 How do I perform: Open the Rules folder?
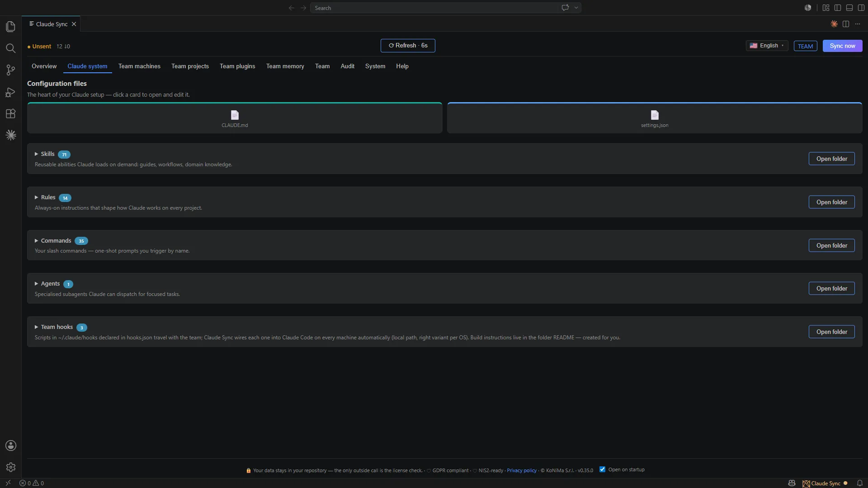coord(831,202)
